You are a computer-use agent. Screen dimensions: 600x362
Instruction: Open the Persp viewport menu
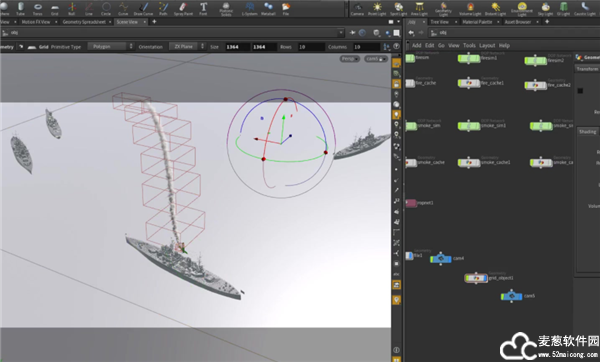(349, 59)
